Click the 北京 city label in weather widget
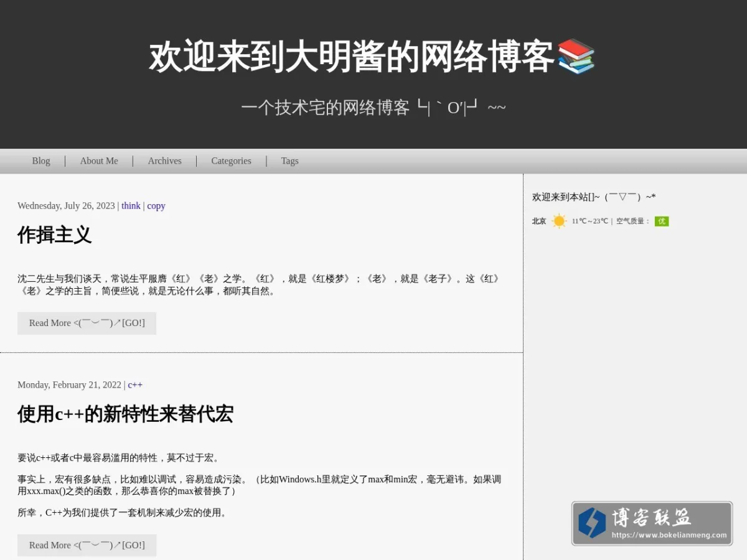The height and width of the screenshot is (560, 747). pos(539,221)
